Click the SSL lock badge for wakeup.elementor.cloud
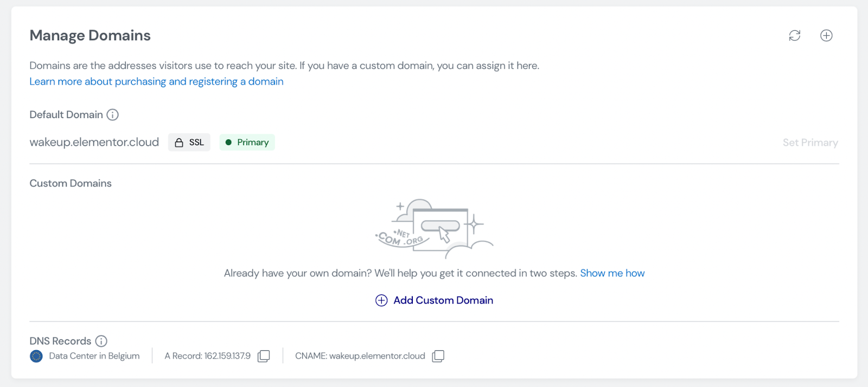This screenshot has width=868, height=387. click(x=189, y=142)
